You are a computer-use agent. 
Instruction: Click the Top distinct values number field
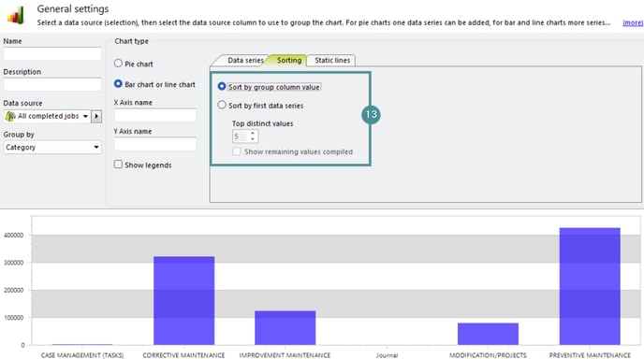coord(241,136)
